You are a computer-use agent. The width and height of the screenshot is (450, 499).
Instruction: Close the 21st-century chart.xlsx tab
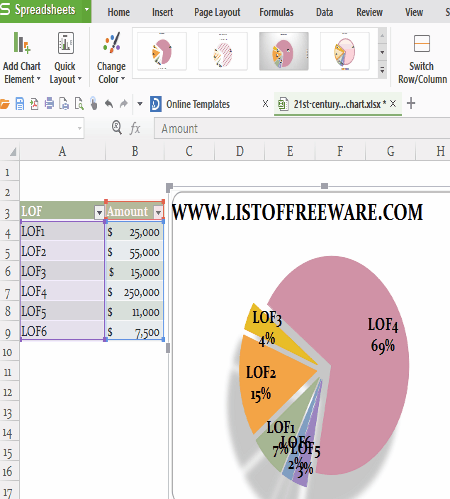point(393,103)
